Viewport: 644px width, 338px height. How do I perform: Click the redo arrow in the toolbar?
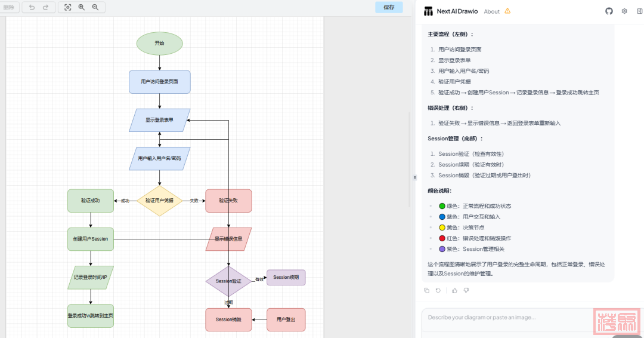point(45,7)
